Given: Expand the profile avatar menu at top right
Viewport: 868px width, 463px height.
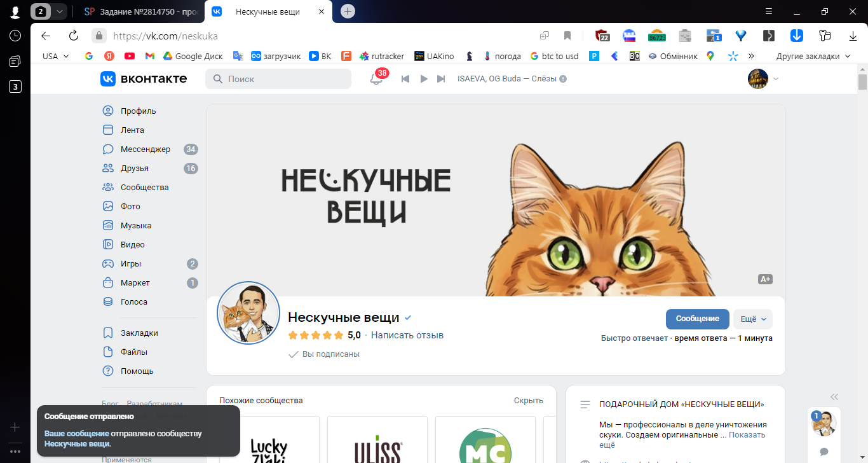Looking at the screenshot, I should point(763,79).
